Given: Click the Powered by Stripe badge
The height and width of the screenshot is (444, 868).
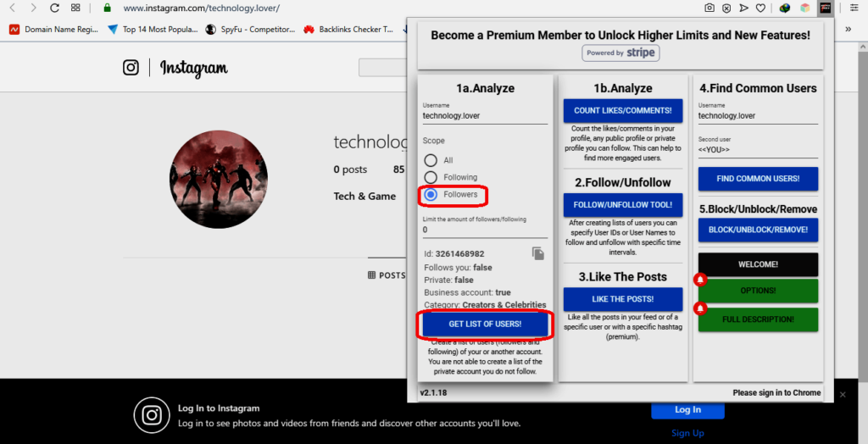Looking at the screenshot, I should (x=620, y=53).
